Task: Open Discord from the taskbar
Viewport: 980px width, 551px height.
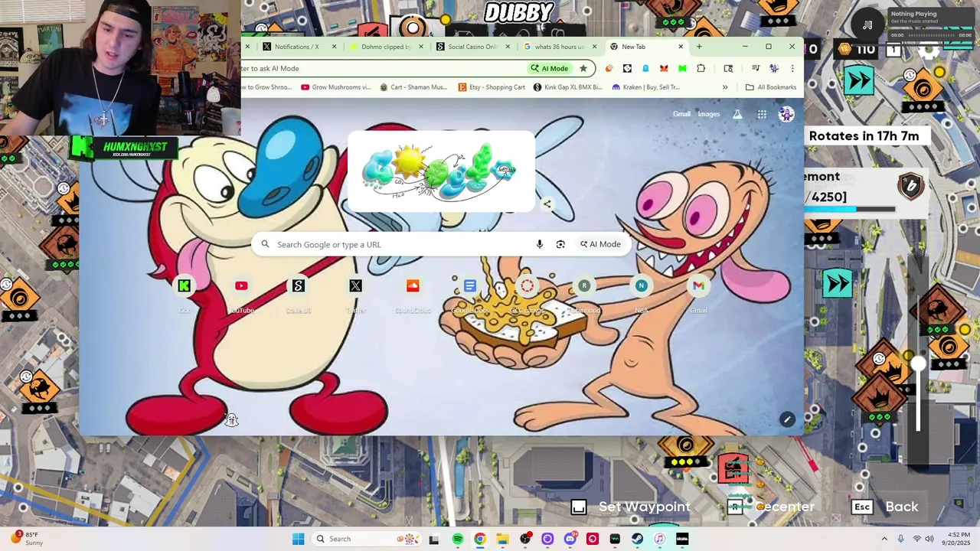Action: [x=570, y=539]
